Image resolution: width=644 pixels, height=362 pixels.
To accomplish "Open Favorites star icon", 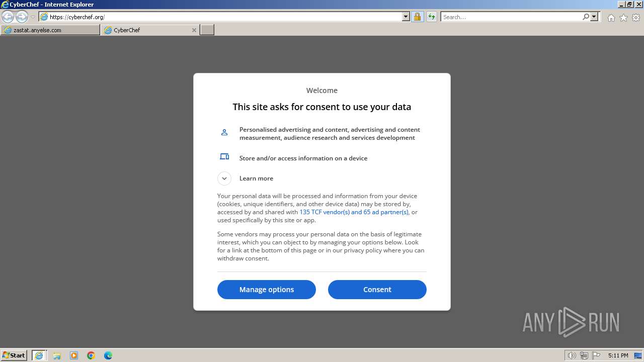I will tap(623, 18).
